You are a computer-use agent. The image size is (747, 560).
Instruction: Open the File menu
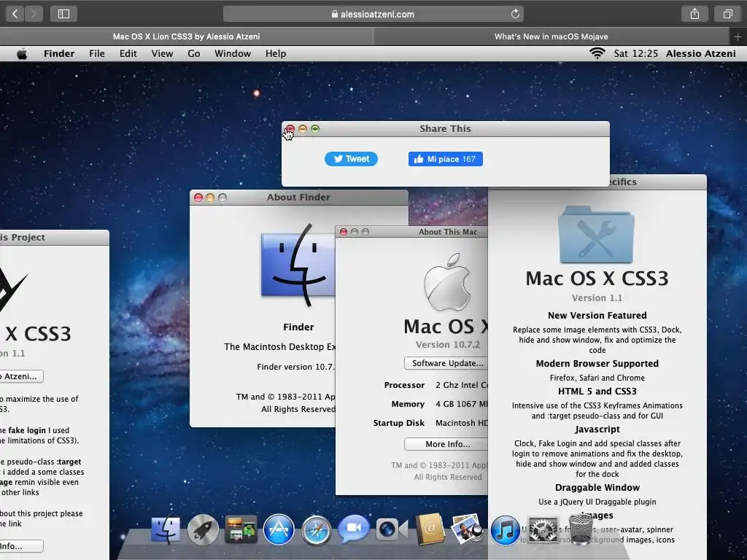pos(97,54)
